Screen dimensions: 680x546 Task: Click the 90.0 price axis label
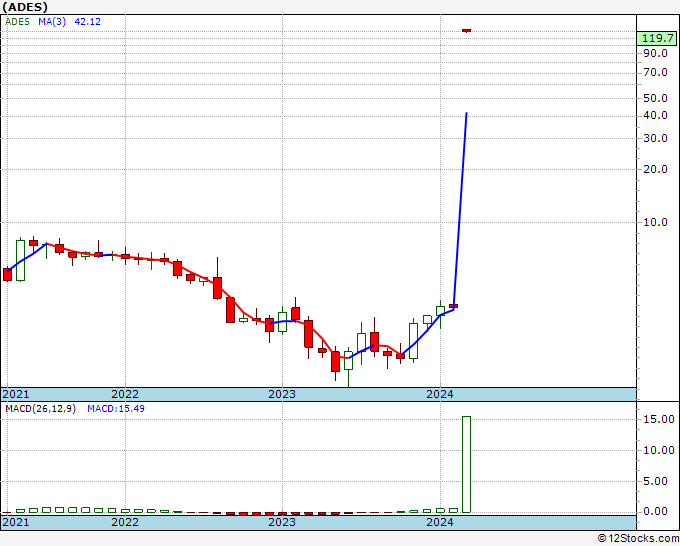pos(655,53)
